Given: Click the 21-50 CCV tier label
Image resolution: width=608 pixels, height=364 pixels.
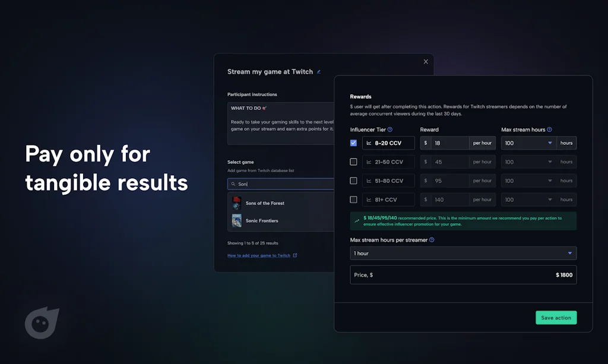Looking at the screenshot, I should (389, 162).
